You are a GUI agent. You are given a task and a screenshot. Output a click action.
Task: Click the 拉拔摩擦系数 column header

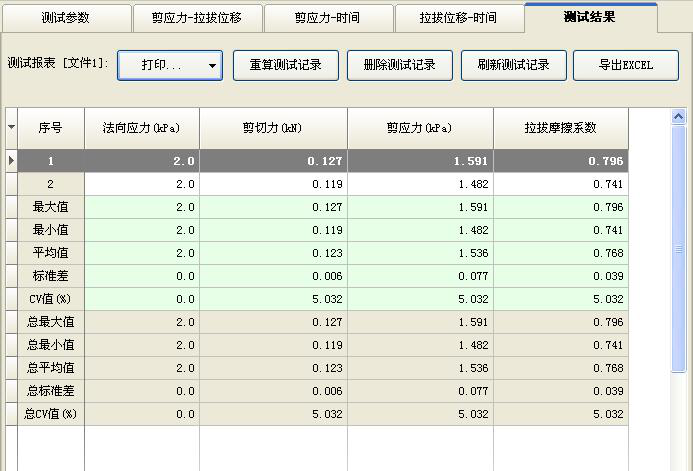point(561,128)
